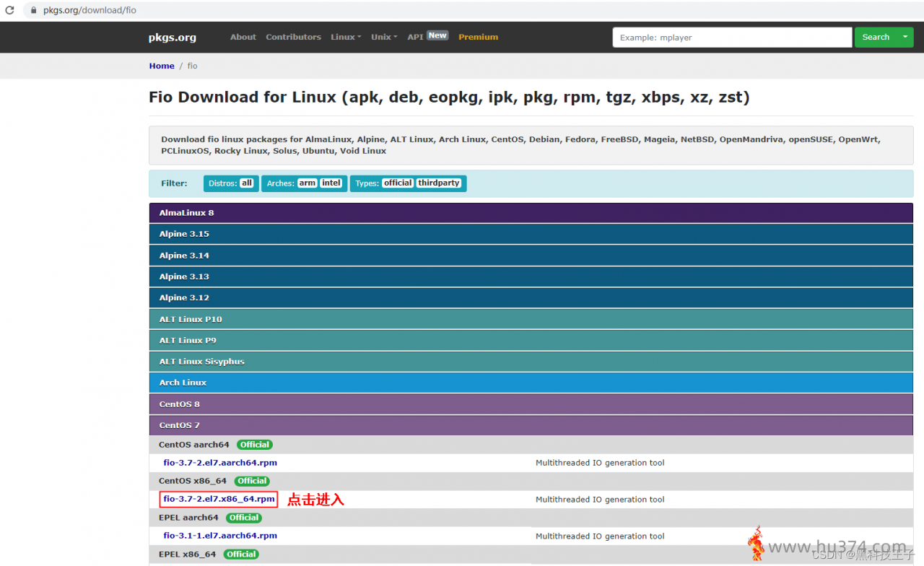924x566 pixels.
Task: Toggle the 'thirdparty' types filter
Action: click(439, 183)
